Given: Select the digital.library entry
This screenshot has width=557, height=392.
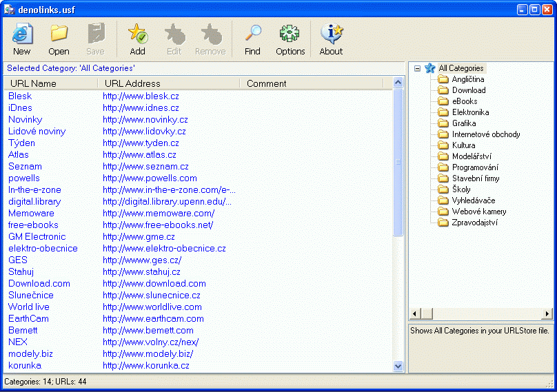Looking at the screenshot, I should 34,202.
